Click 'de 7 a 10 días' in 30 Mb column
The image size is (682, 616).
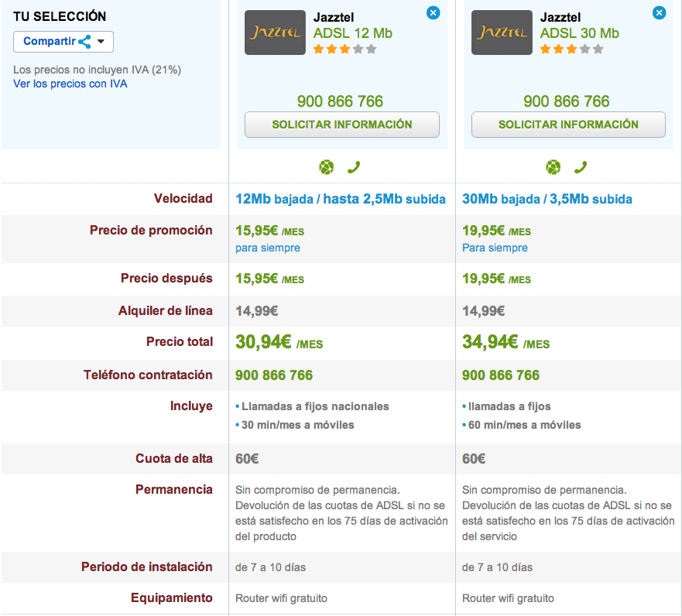click(x=497, y=567)
